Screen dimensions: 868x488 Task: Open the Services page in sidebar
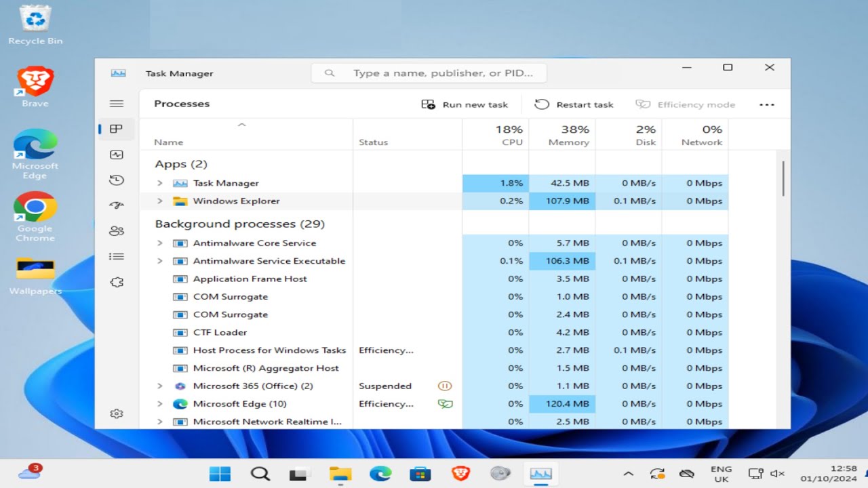(117, 282)
